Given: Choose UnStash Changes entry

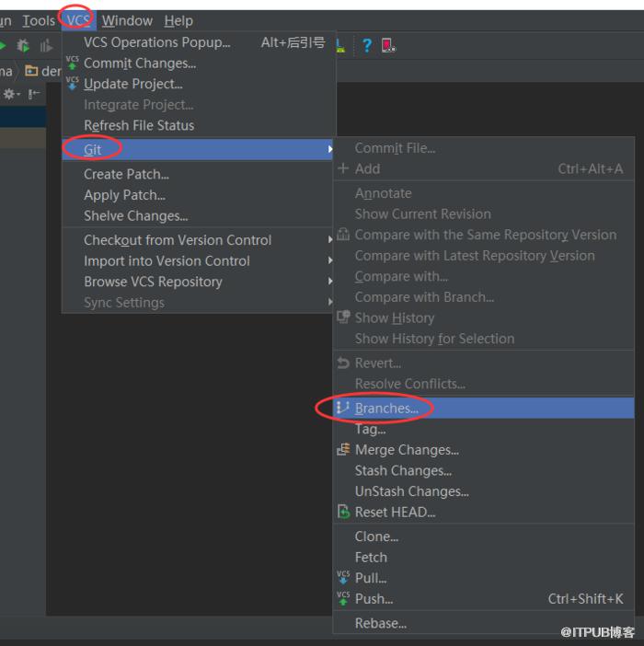Looking at the screenshot, I should click(x=483, y=491).
